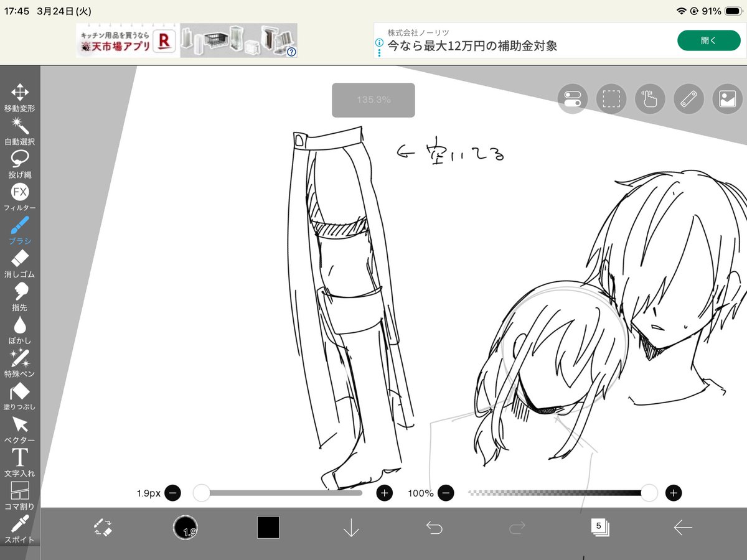Tap the 135.3% zoom indicator
747x560 pixels.
coord(374,100)
